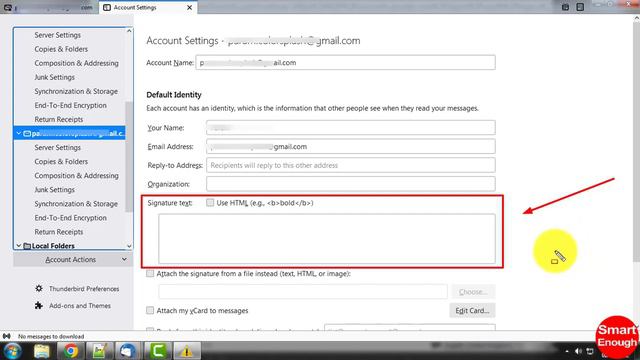
Task: Open Copies & Folders below the selected account
Action: point(61,162)
